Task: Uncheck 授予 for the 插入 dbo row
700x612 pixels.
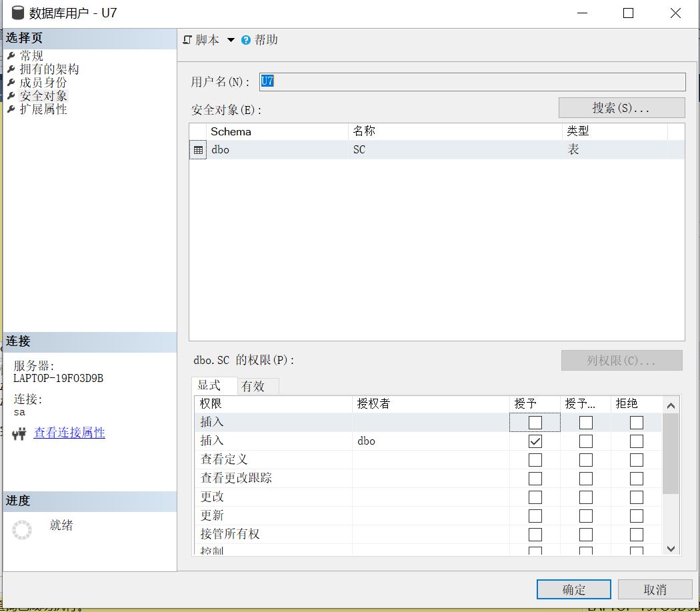Action: point(534,441)
